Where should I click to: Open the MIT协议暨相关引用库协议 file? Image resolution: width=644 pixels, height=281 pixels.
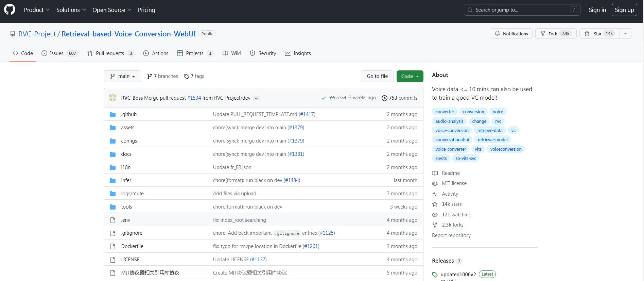point(150,273)
